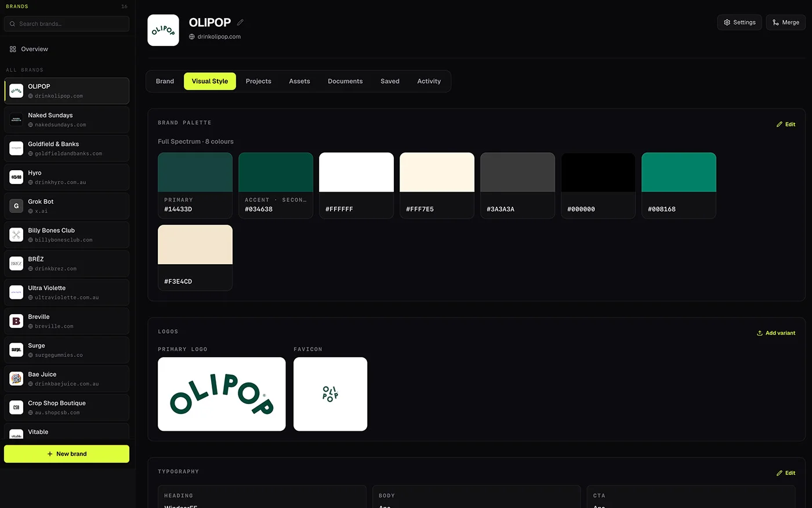Click the OLIPOP brand logo in the header
This screenshot has width=812, height=508.
pyautogui.click(x=164, y=30)
